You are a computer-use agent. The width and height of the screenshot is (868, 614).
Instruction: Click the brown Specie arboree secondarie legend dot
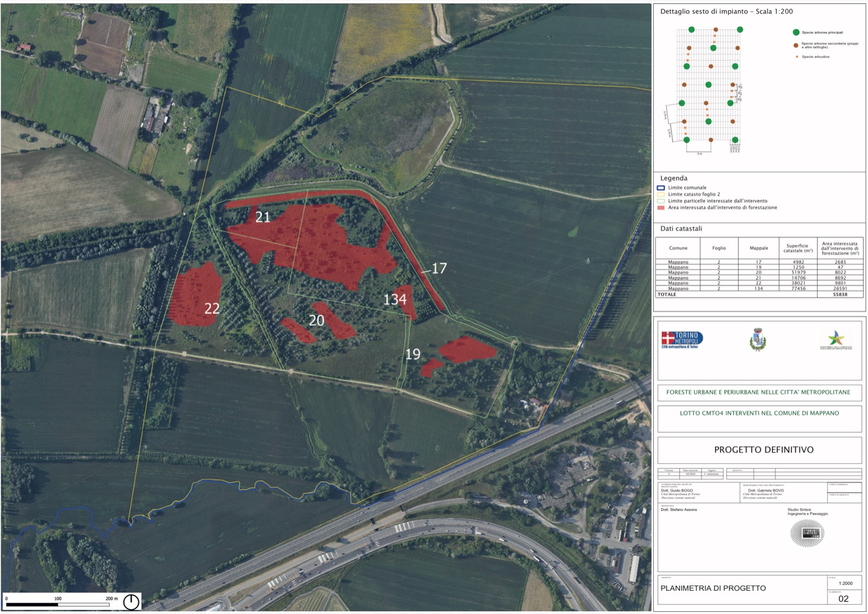[796, 46]
